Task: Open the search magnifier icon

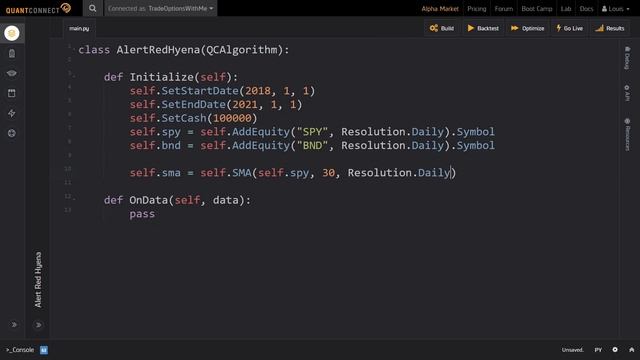Action: (x=93, y=8)
